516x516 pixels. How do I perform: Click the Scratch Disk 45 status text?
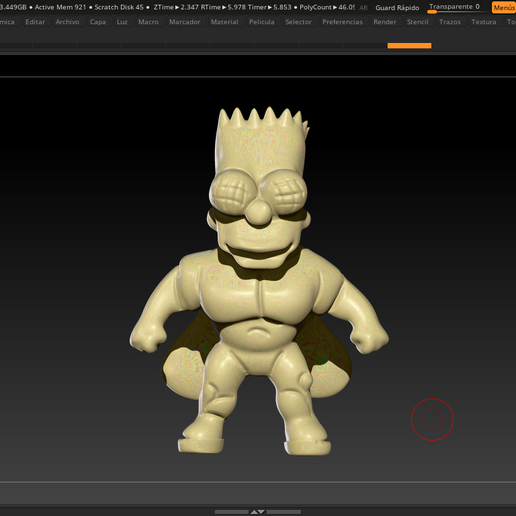point(119,7)
